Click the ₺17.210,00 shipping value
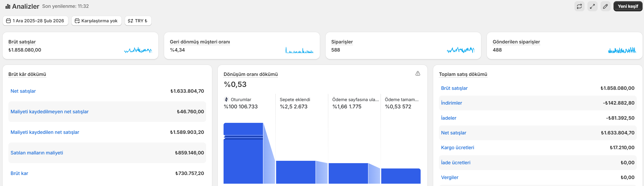 coord(622,147)
